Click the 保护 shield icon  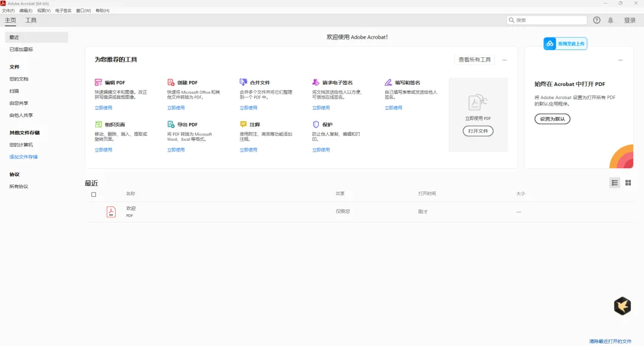(x=315, y=124)
